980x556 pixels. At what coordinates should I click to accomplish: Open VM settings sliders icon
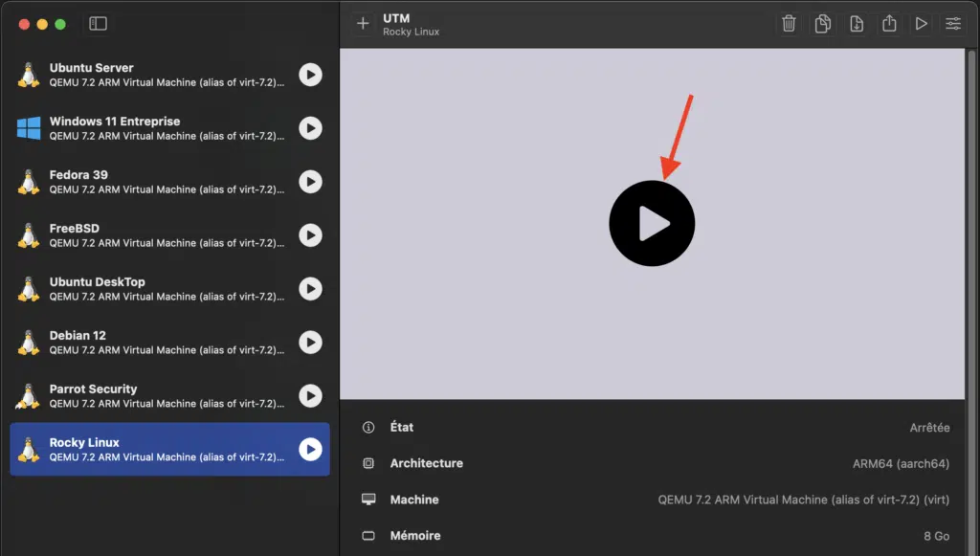pos(953,24)
